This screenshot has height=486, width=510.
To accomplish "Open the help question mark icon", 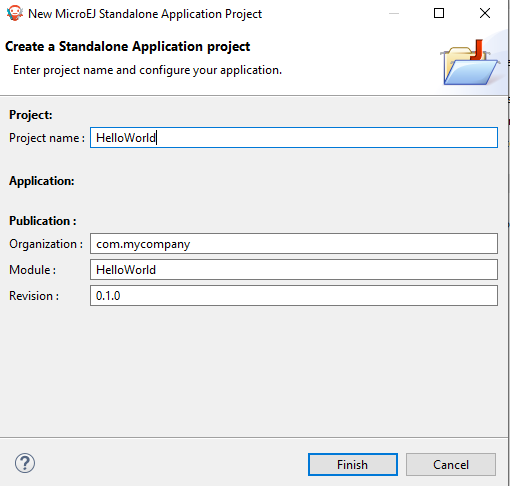I will (25, 463).
